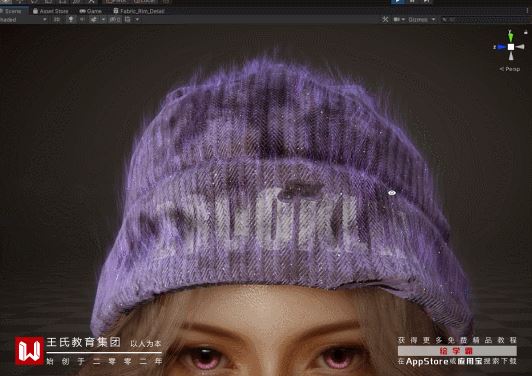Image resolution: width=532 pixels, height=376 pixels.
Task: Open the Shaded draw mode dropdown
Action: click(23, 20)
